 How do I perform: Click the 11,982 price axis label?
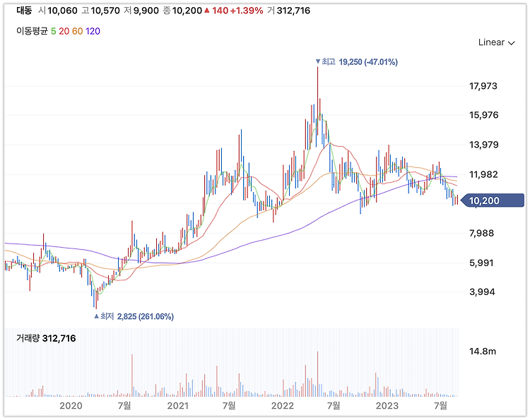point(483,174)
